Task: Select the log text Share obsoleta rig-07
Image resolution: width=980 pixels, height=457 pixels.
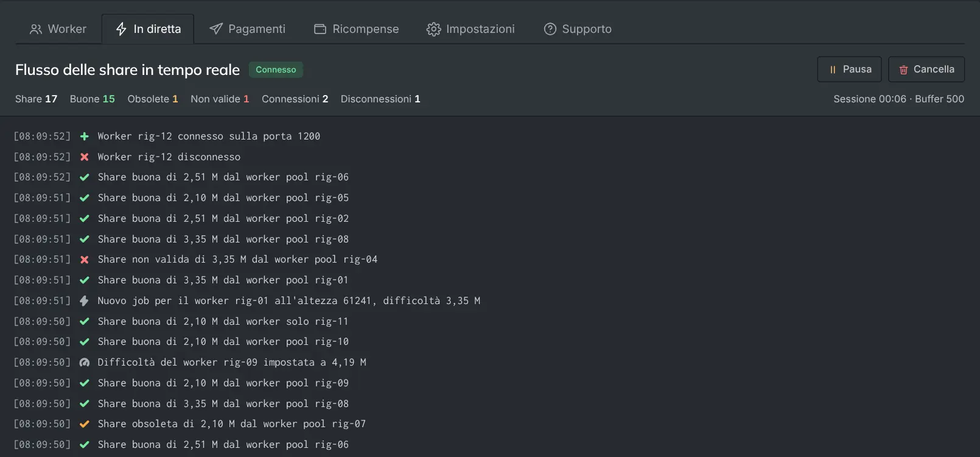Action: pyautogui.click(x=232, y=424)
